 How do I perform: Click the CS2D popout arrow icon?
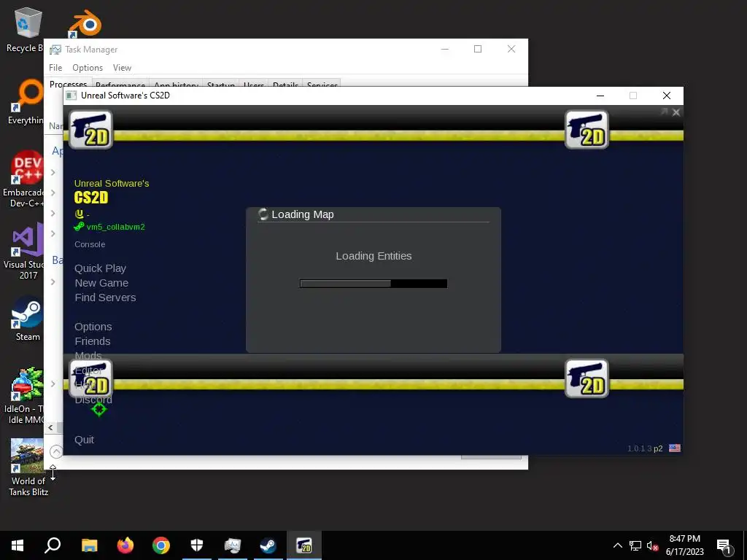[664, 112]
